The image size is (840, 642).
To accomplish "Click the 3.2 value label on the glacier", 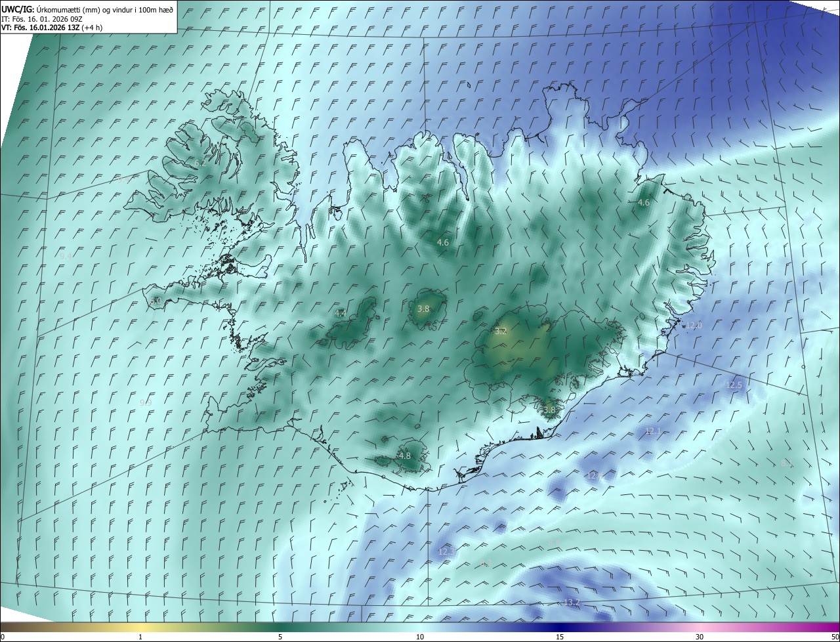I will pos(501,332).
